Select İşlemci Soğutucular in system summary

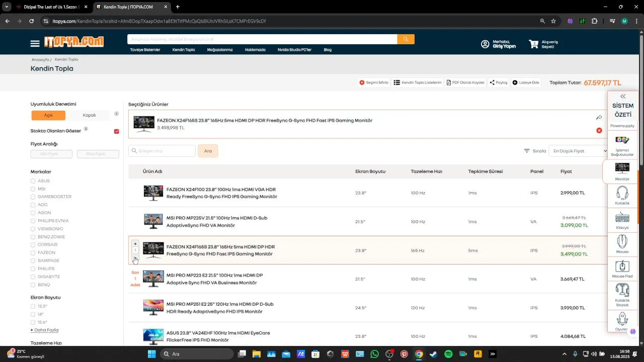(x=622, y=145)
